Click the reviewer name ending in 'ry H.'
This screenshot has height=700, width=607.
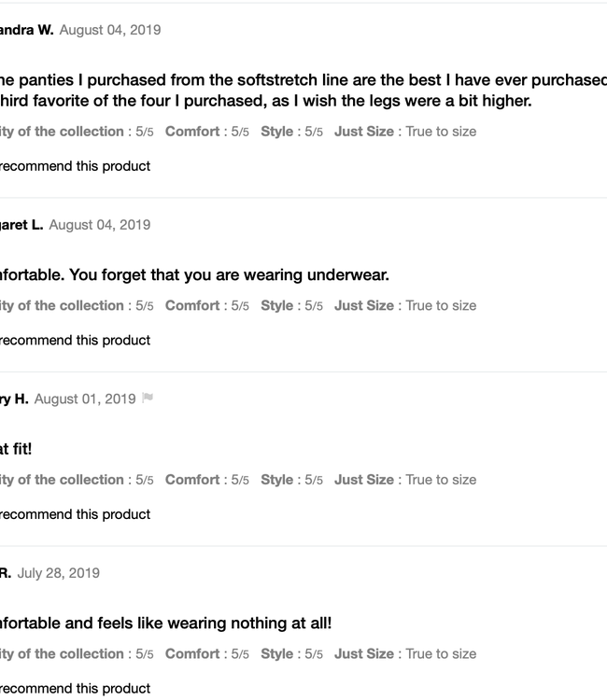coord(14,399)
